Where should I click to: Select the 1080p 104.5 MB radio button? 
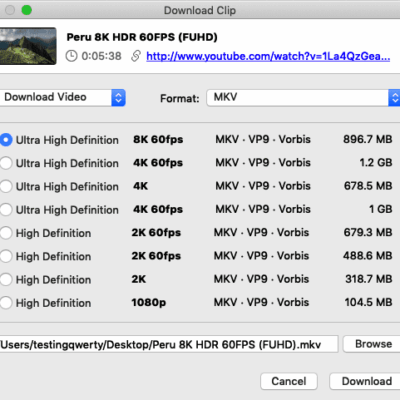pyautogui.click(x=6, y=303)
